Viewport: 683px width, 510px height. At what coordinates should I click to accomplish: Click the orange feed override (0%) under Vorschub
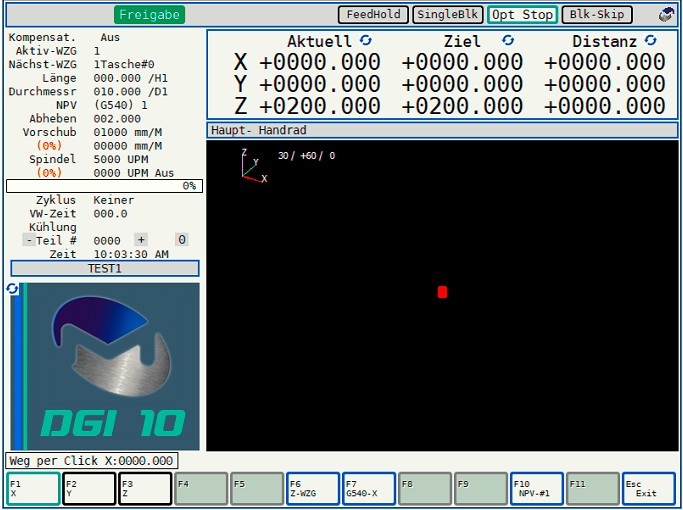(49, 146)
